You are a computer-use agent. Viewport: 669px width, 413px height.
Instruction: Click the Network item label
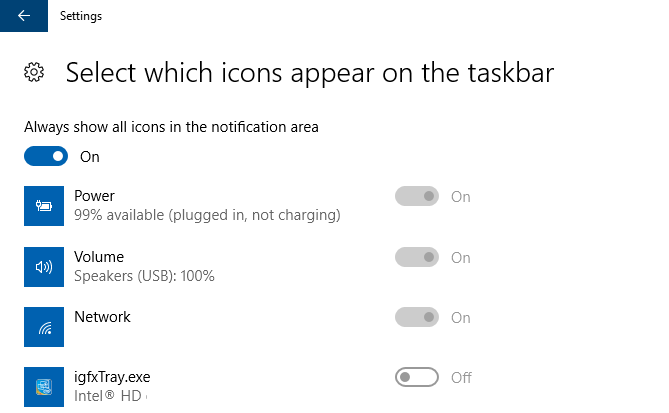(x=102, y=317)
